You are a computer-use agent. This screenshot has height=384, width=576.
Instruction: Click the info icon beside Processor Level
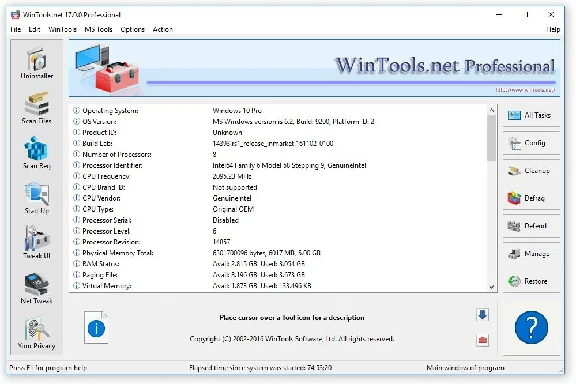click(x=76, y=231)
